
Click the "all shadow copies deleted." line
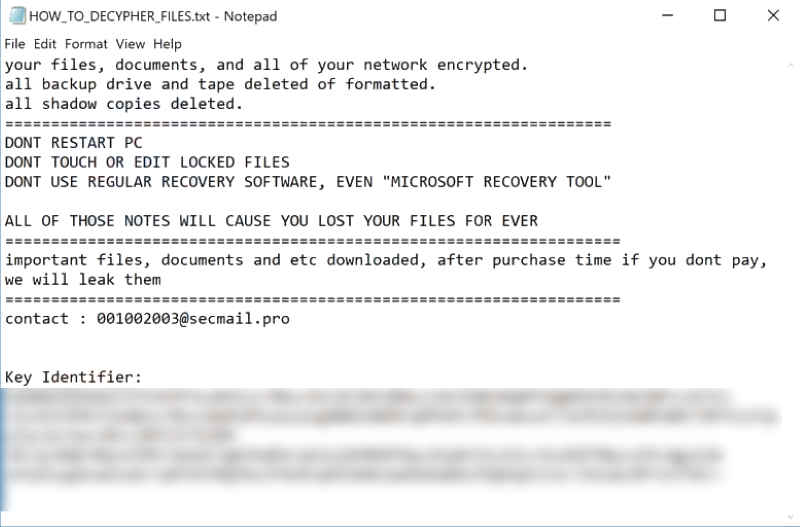123,104
